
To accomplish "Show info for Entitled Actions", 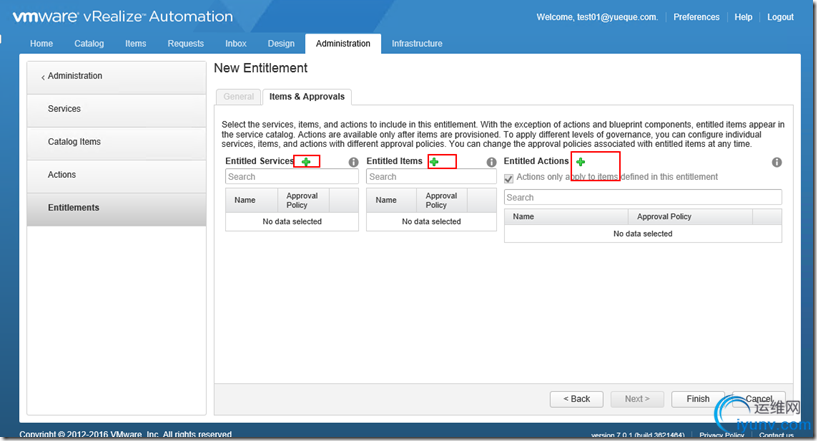I will pyautogui.click(x=776, y=162).
